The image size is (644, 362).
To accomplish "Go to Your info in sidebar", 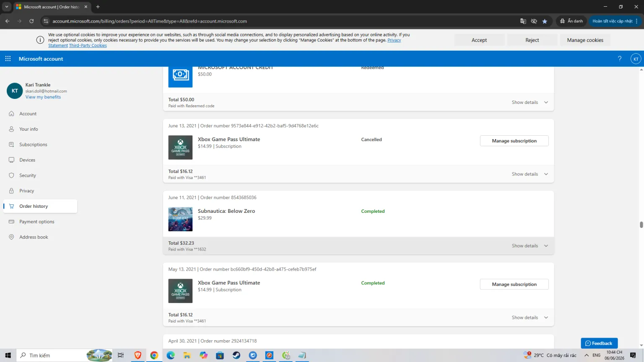I will point(40,129).
